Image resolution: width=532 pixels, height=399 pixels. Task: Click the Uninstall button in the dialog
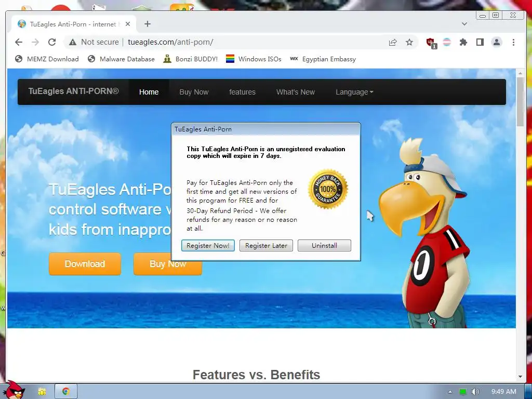(x=324, y=246)
